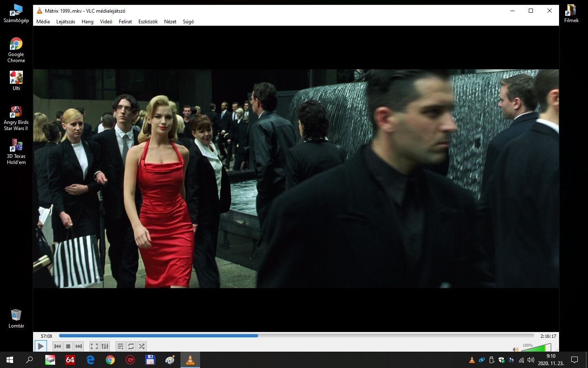Select the Filmek folder on the desktop
Viewport: 588px width, 368px height.
tap(571, 13)
